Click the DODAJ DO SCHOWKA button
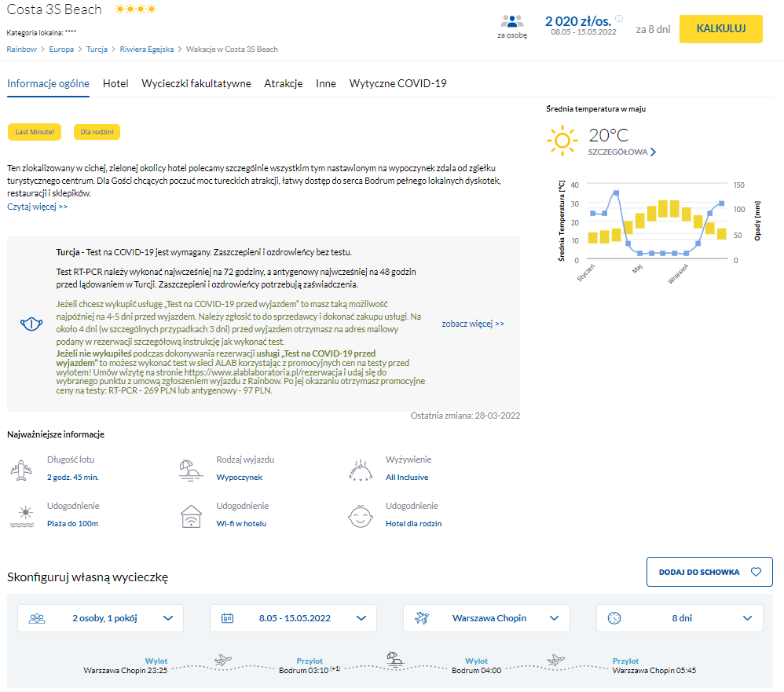The width and height of the screenshot is (784, 692). [709, 572]
